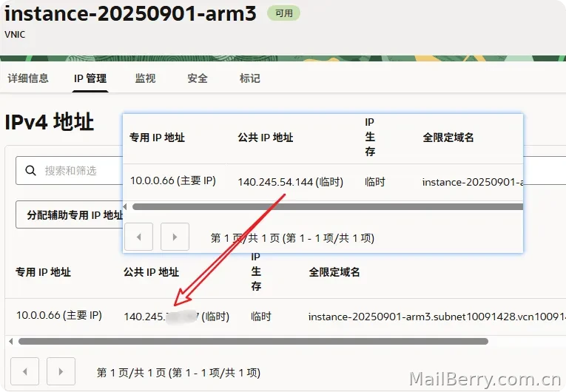Click 临时 lifetime cell in popup
Viewport: 566px width, 392px height.
pos(375,181)
